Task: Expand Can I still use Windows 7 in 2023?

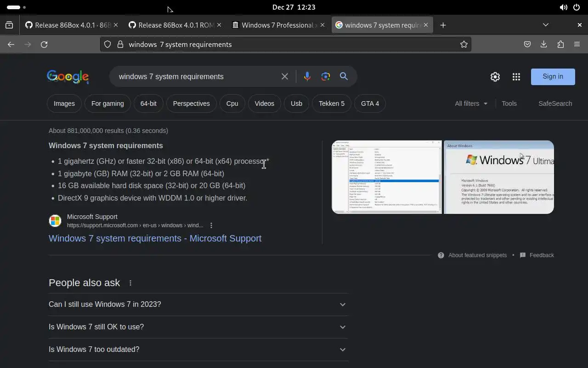Action: coord(198,305)
